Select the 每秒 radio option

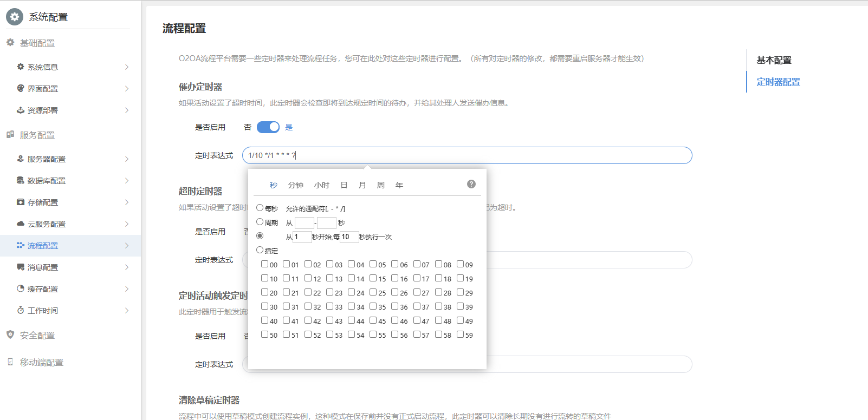click(260, 208)
